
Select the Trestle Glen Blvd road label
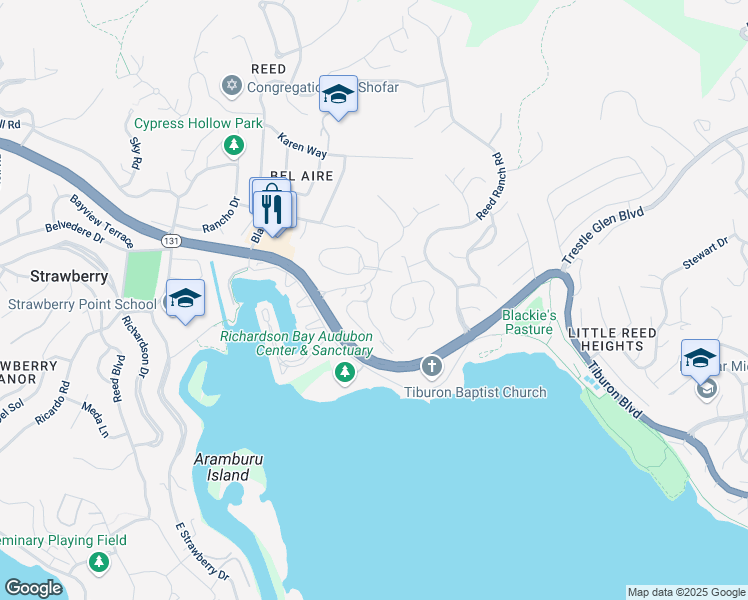pos(603,235)
